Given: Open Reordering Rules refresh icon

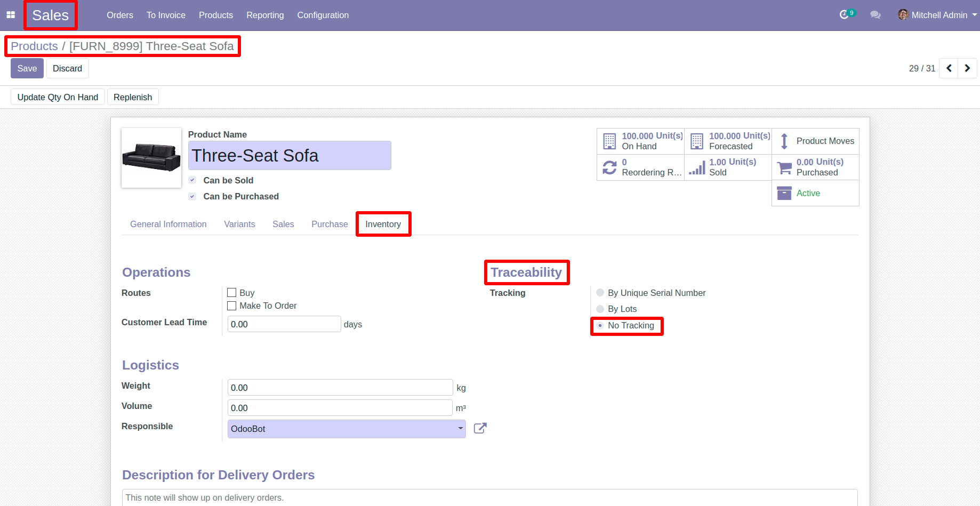Looking at the screenshot, I should pyautogui.click(x=609, y=167).
